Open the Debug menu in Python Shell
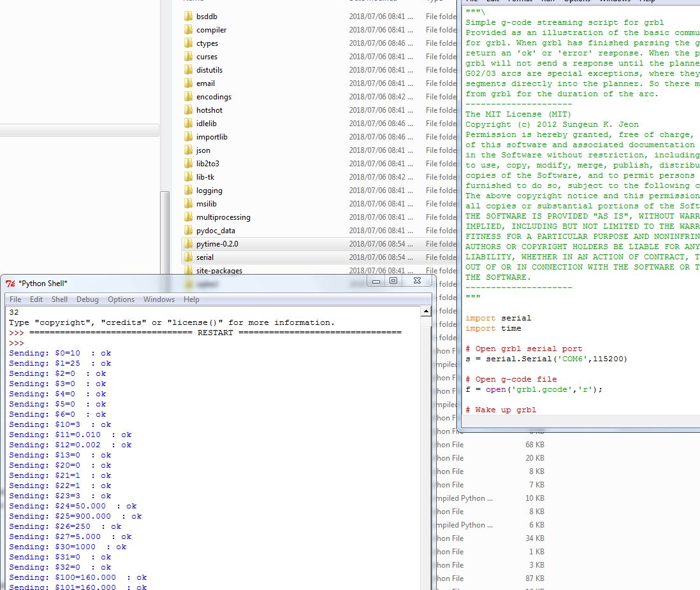This screenshot has height=590, width=700. click(x=87, y=299)
